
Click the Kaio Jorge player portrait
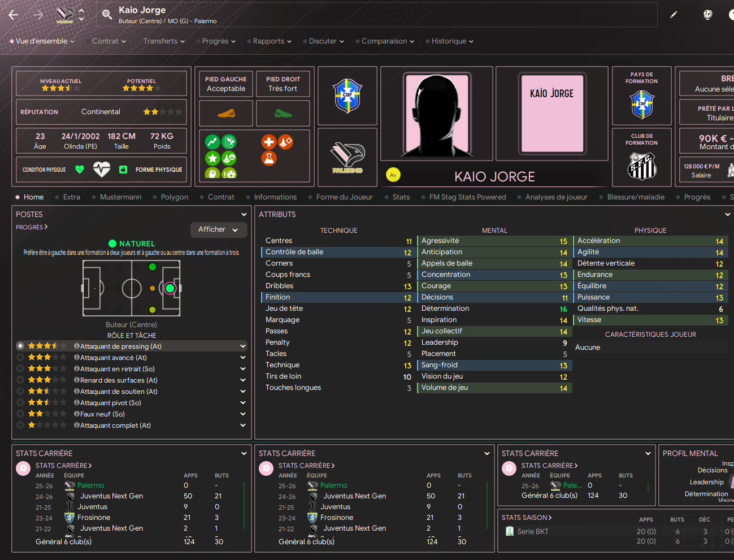[x=436, y=114]
